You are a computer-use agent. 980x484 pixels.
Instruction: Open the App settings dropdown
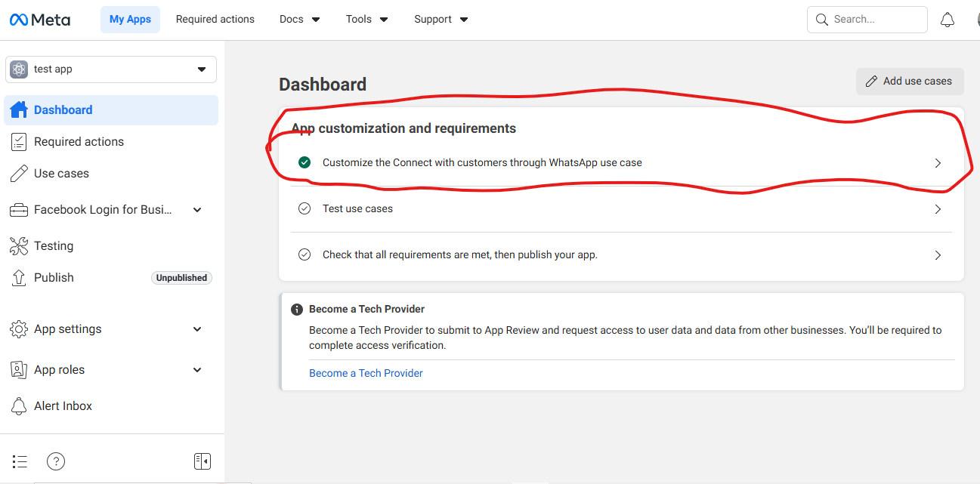[x=196, y=328]
